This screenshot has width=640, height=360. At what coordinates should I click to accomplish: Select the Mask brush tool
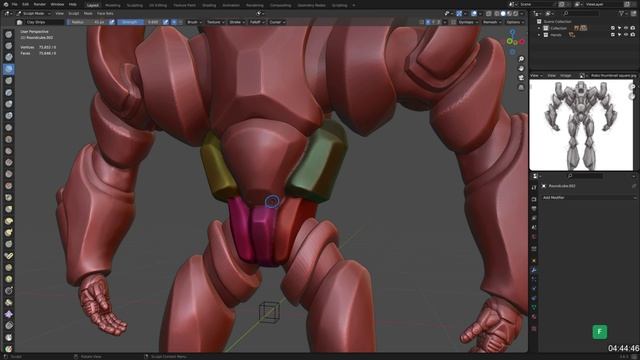pyautogui.click(x=9, y=337)
